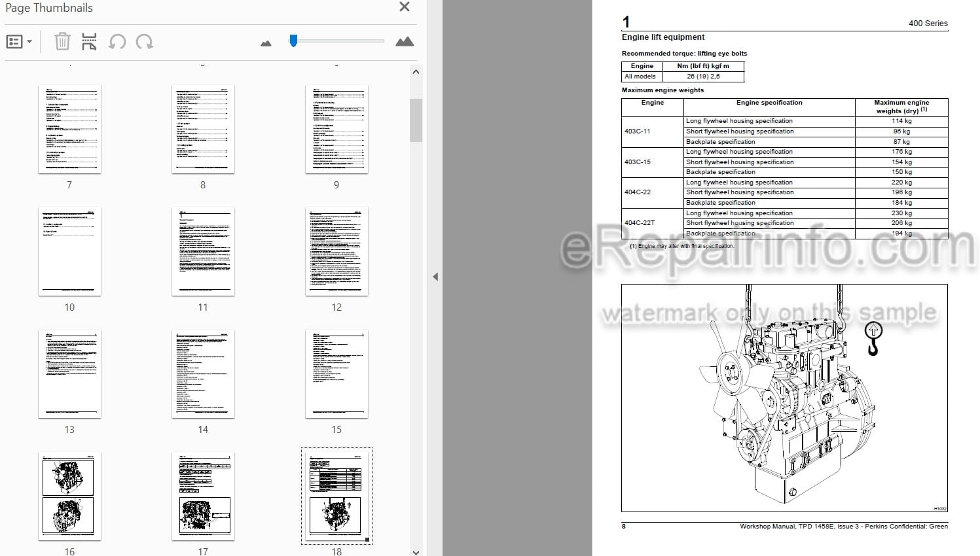This screenshot has width=980, height=556.
Task: Click the thumbnail size slider handle
Action: point(293,41)
